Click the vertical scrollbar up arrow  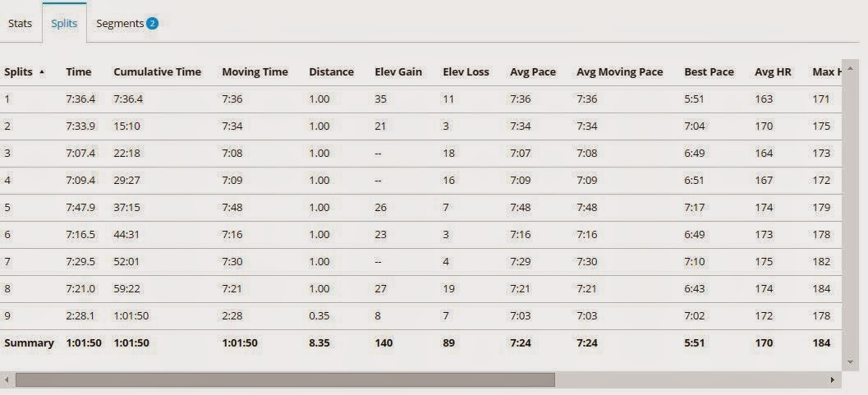(851, 67)
